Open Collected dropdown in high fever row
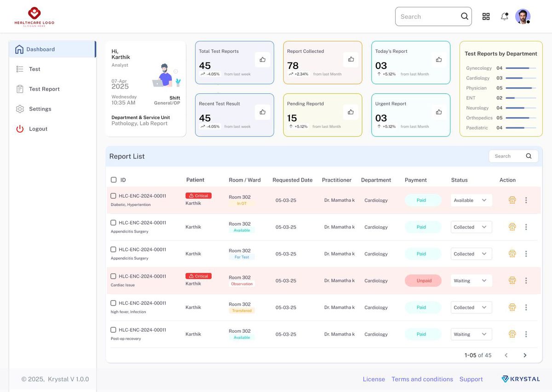 pos(471,307)
